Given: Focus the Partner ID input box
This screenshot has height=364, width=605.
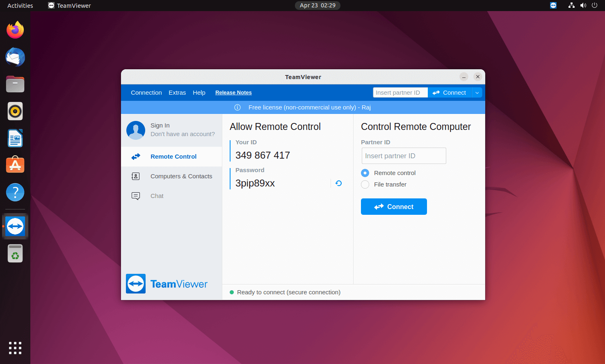Looking at the screenshot, I should coord(404,156).
